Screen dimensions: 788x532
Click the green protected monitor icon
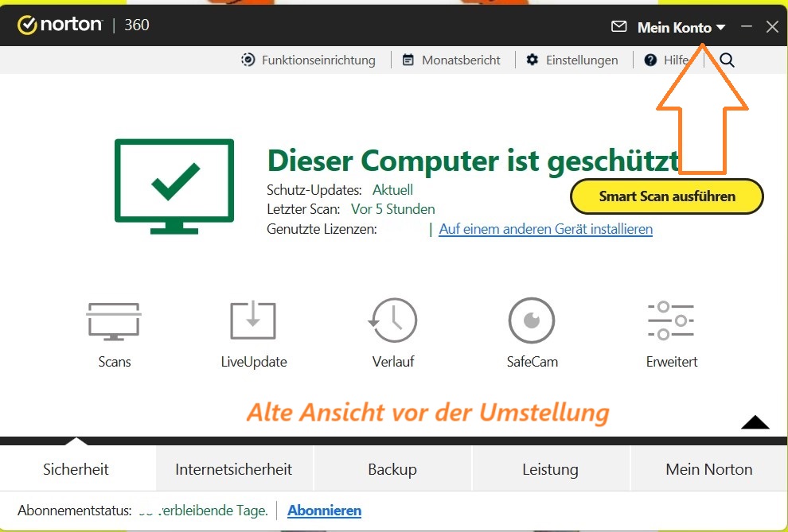174,186
